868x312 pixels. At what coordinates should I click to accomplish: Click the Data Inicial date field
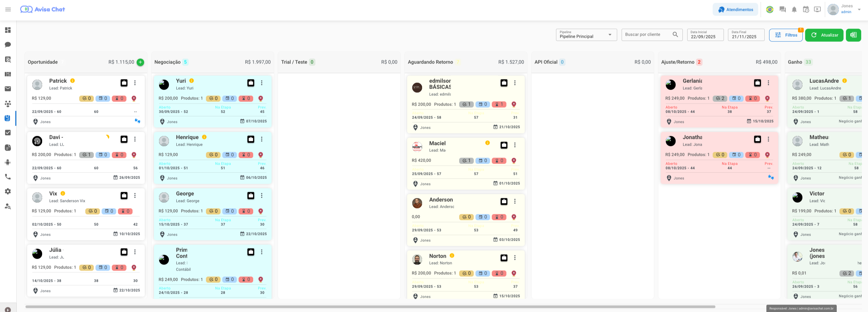coord(705,35)
